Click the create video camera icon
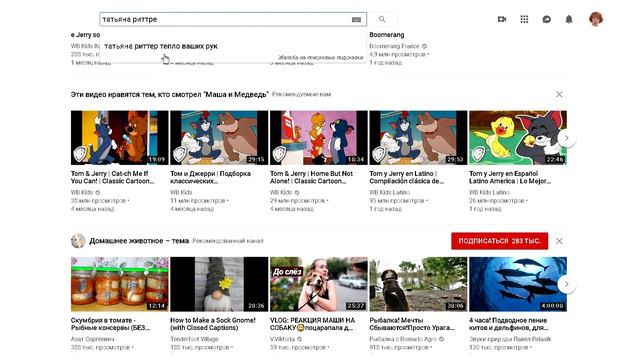 coord(502,19)
